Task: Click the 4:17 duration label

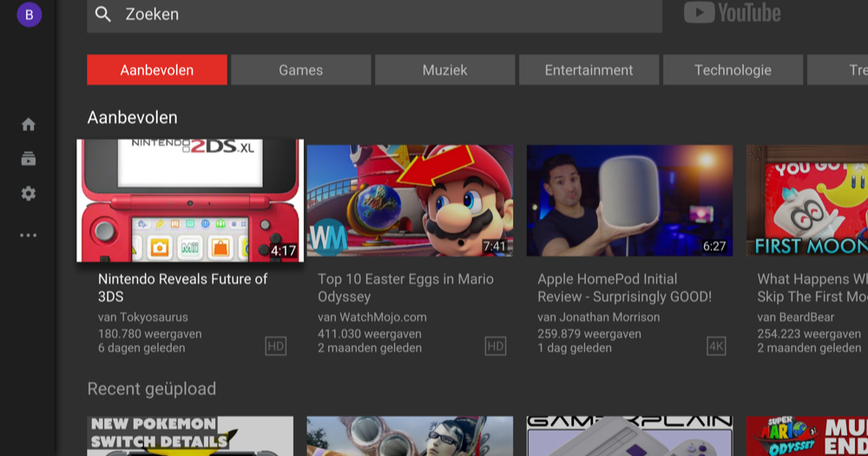Action: pyautogui.click(x=284, y=251)
